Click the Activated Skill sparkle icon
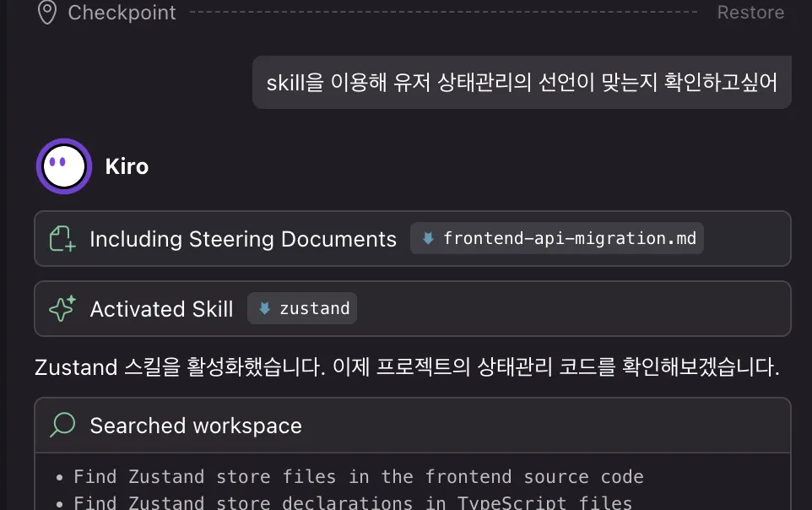Viewport: 812px width, 510px height. pyautogui.click(x=62, y=308)
